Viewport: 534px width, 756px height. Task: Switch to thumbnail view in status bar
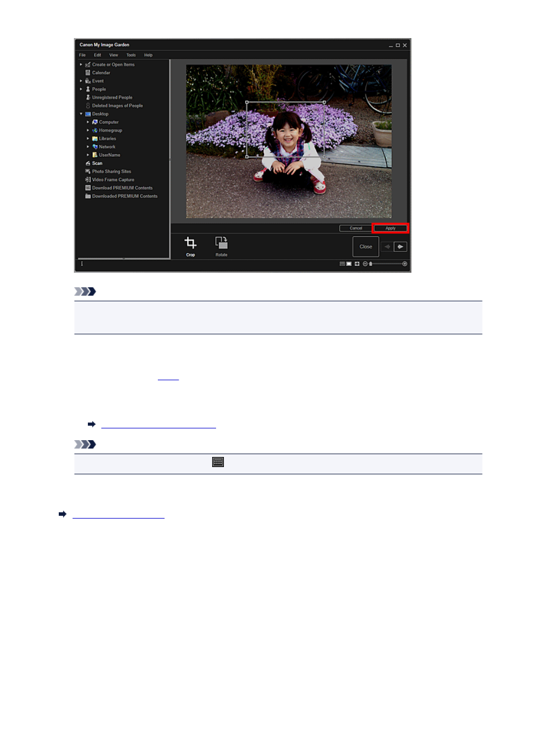pyautogui.click(x=342, y=264)
